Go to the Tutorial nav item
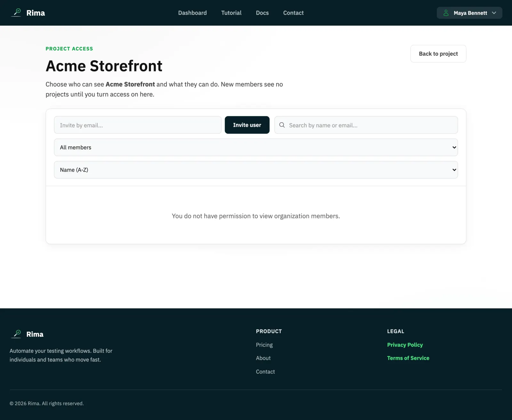Image resolution: width=512 pixels, height=420 pixels. click(x=231, y=13)
